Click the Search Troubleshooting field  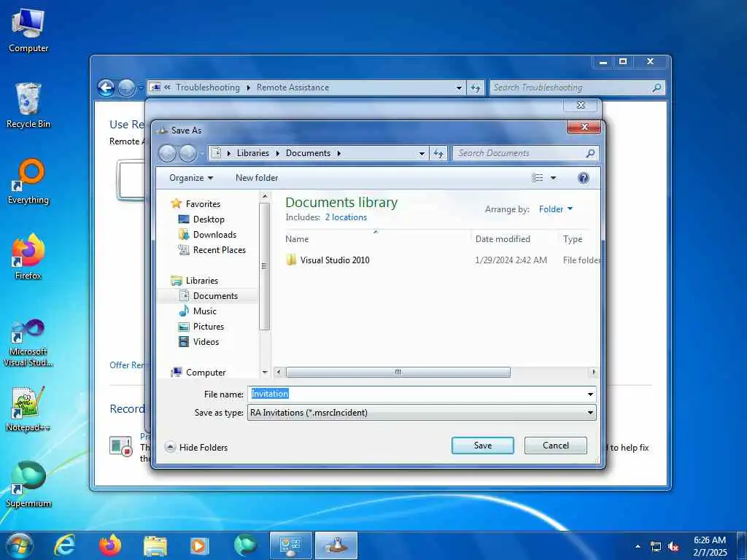pyautogui.click(x=572, y=87)
